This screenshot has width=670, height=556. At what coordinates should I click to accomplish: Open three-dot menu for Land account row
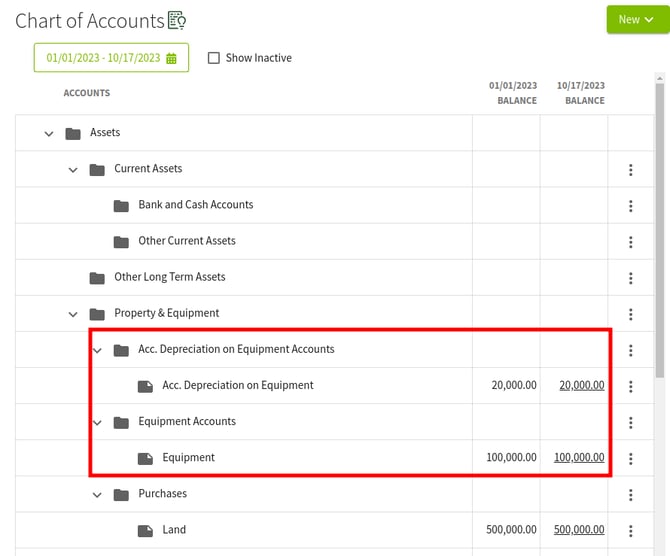tap(630, 530)
